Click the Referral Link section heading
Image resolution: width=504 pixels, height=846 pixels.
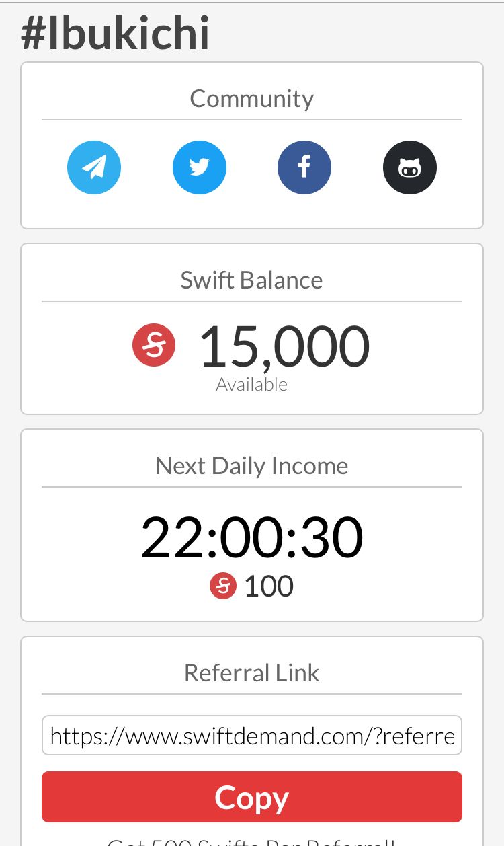pos(252,672)
